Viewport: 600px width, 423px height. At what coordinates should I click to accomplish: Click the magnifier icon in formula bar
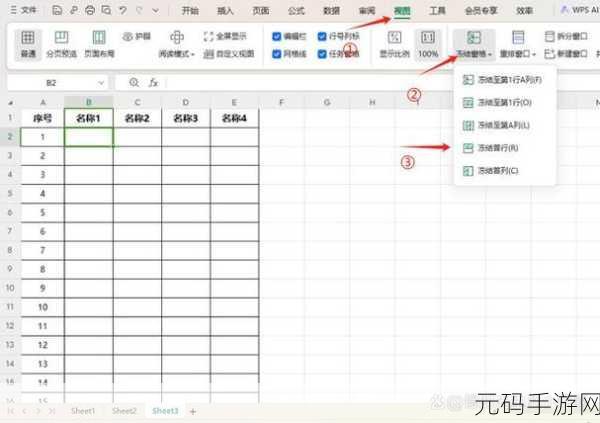point(134,82)
